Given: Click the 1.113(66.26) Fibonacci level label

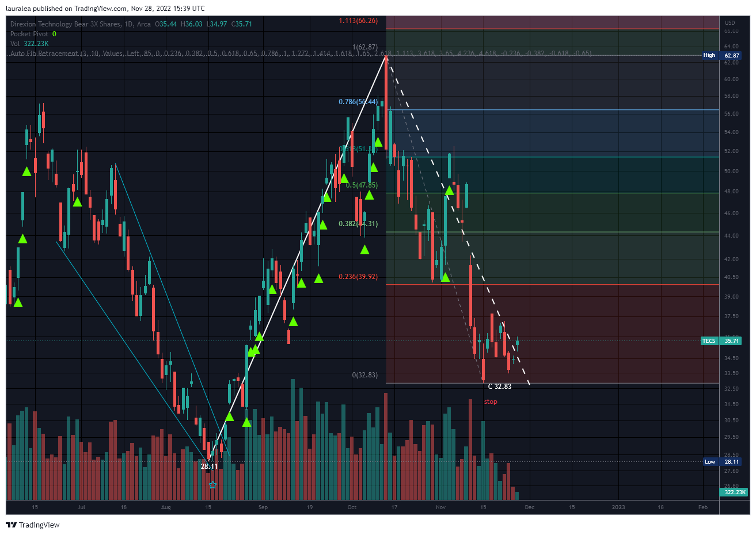Looking at the screenshot, I should pos(358,21).
